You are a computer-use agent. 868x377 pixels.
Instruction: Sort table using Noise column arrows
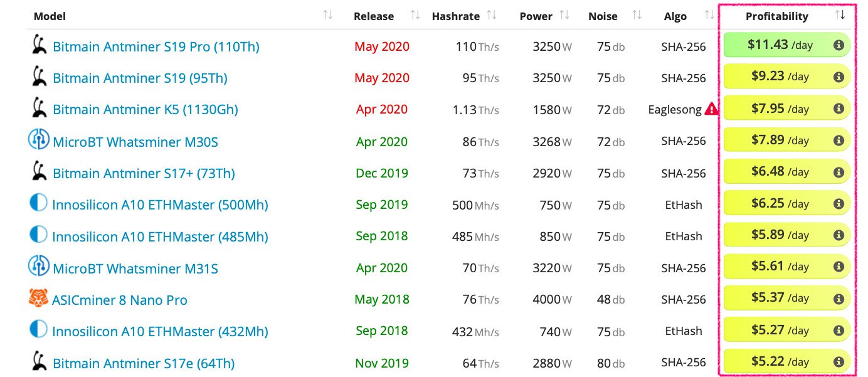click(x=637, y=15)
